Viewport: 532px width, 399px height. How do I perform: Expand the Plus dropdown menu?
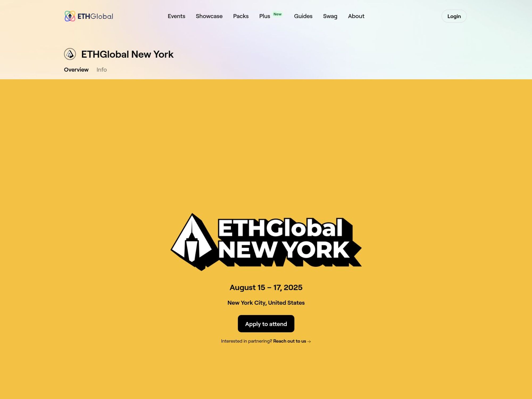tap(264, 16)
